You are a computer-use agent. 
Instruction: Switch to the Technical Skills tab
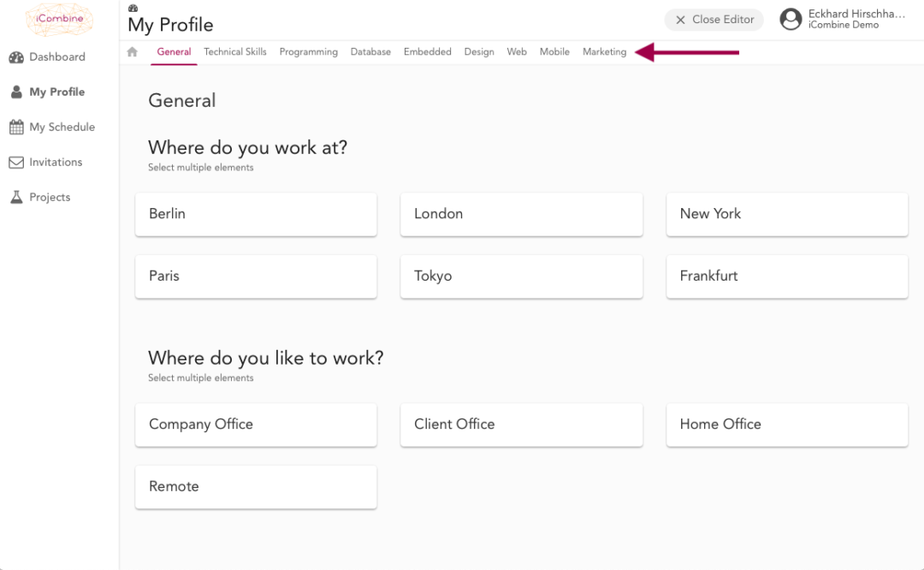pyautogui.click(x=234, y=51)
